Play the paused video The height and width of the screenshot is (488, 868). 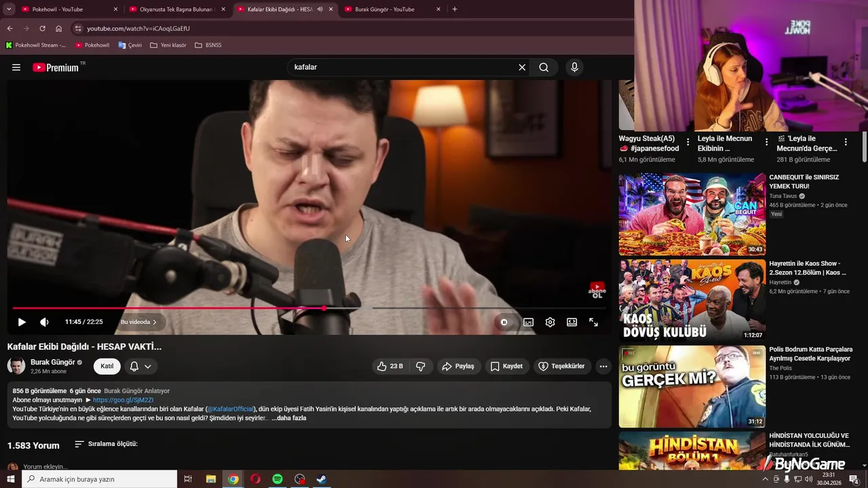22,322
